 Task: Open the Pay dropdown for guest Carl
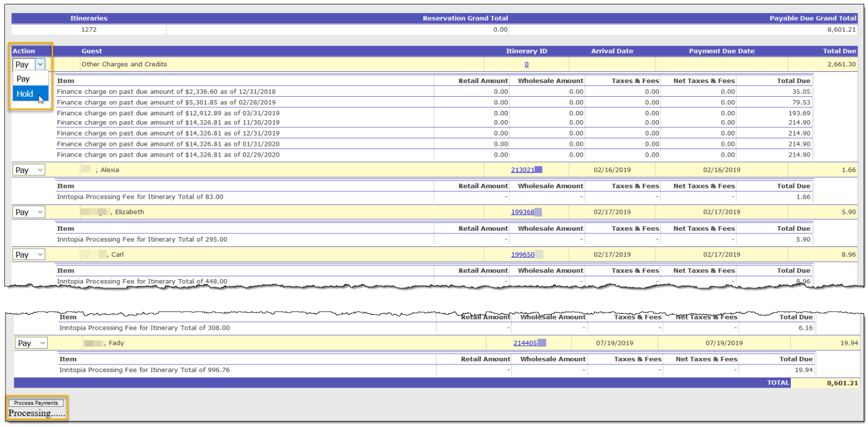click(x=29, y=255)
